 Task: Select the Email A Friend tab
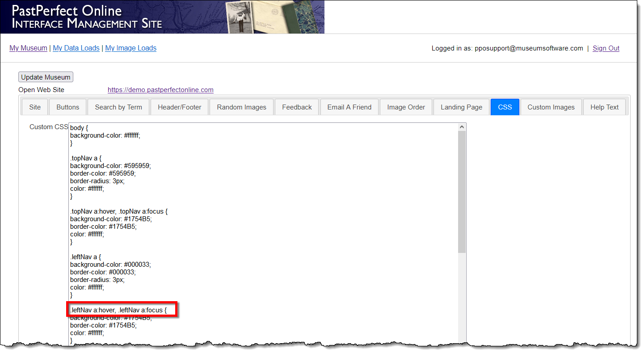(x=349, y=107)
